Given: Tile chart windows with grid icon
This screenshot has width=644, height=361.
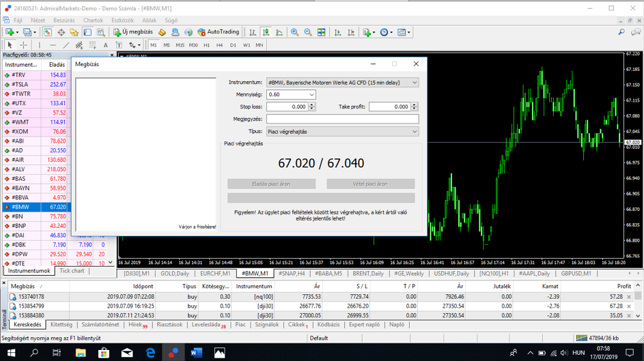Looking at the screenshot, I should pos(321,32).
